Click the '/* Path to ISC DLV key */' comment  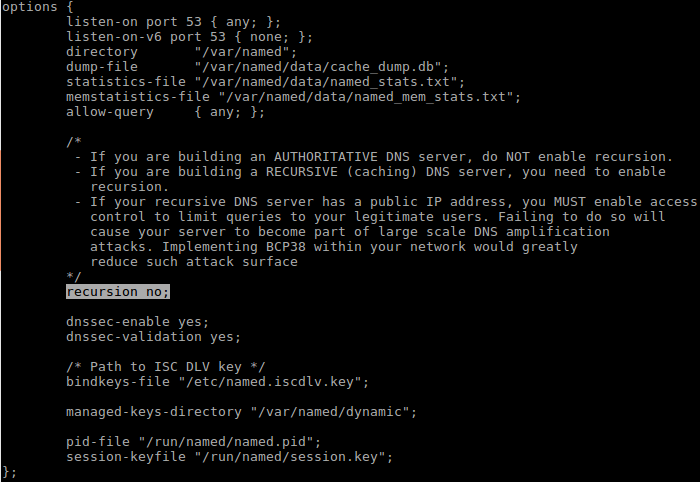click(x=165, y=367)
